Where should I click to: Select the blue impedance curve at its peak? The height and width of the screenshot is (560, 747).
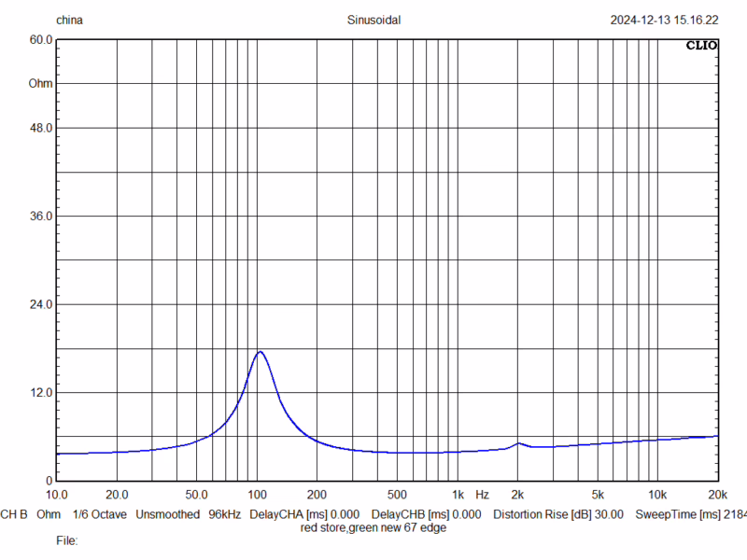pos(260,353)
